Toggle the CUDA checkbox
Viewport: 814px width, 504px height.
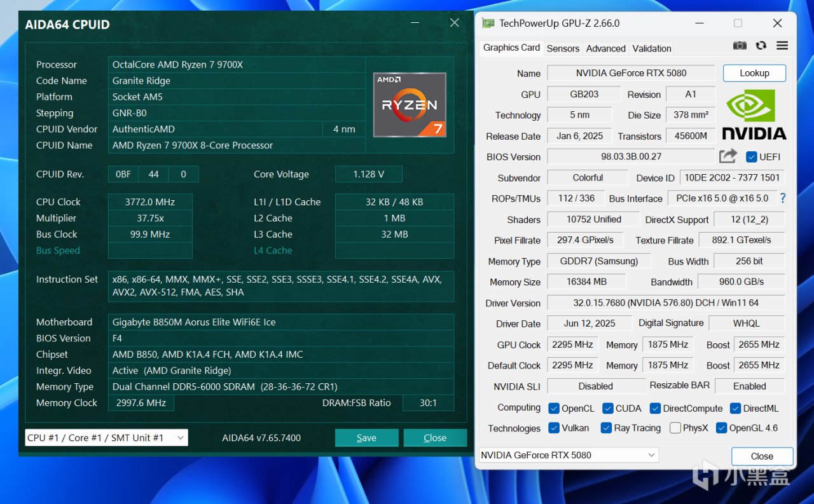[608, 408]
